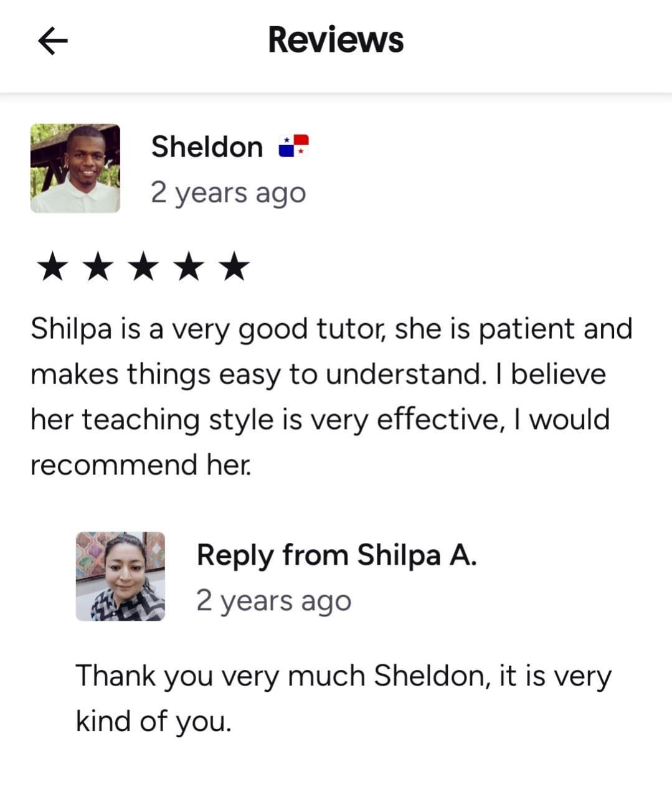Click the review's 2 years ago timestamp
The image size is (672, 797).
click(x=228, y=192)
